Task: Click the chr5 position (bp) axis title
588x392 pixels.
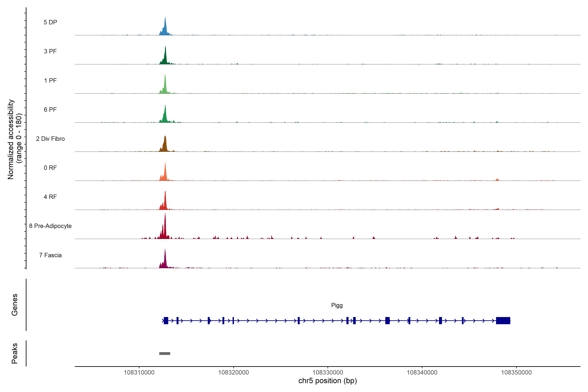Action: point(327,381)
